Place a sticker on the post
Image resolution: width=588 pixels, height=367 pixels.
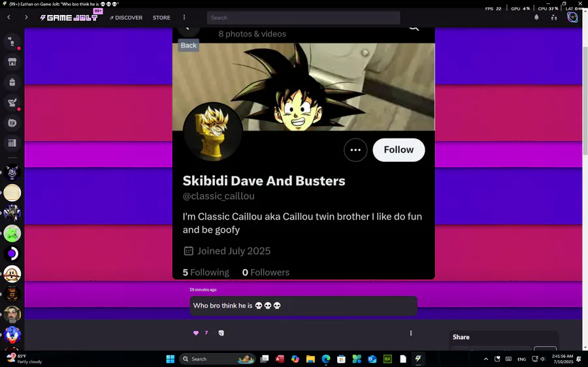[221, 333]
